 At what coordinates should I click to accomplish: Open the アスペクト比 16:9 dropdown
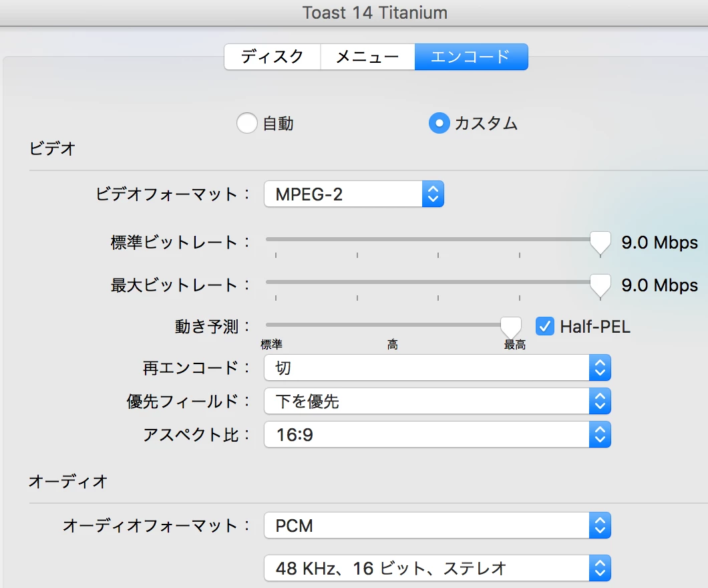[x=437, y=434]
